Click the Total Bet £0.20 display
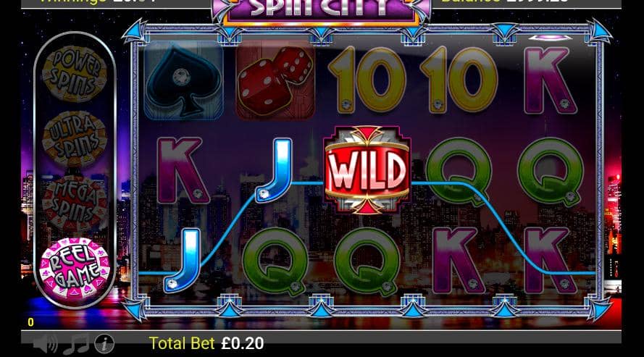The height and width of the screenshot is (357, 644). coord(206,343)
